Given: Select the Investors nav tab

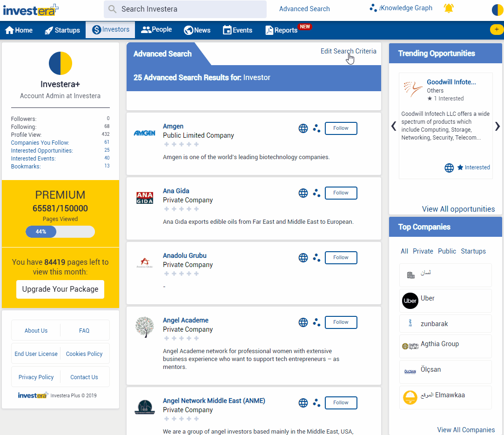Looking at the screenshot, I should tap(110, 30).
